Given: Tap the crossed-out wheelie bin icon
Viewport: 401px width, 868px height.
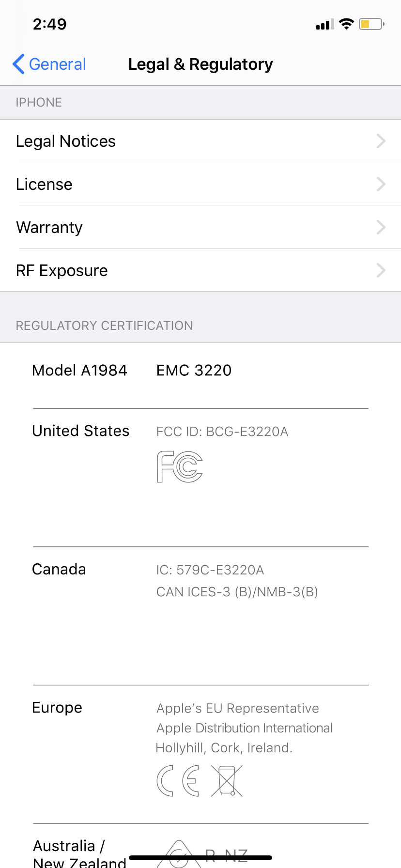Looking at the screenshot, I should [x=227, y=781].
